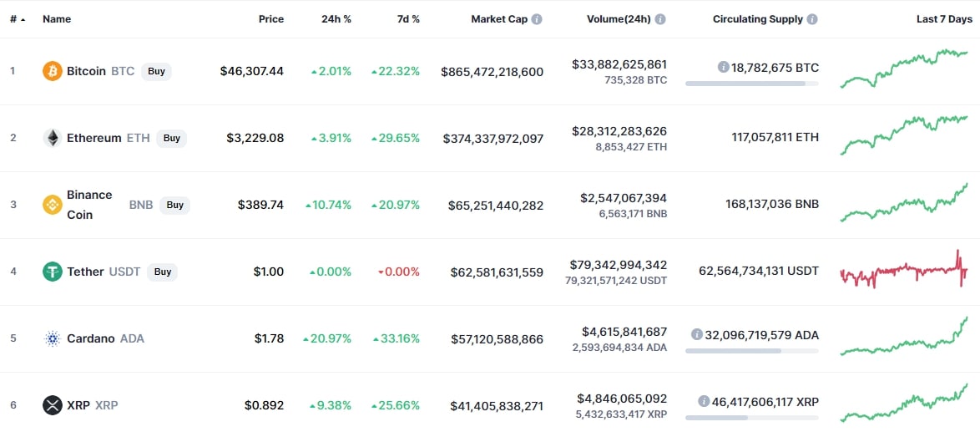Open the Market Cap info icon
980x437 pixels.
[537, 19]
